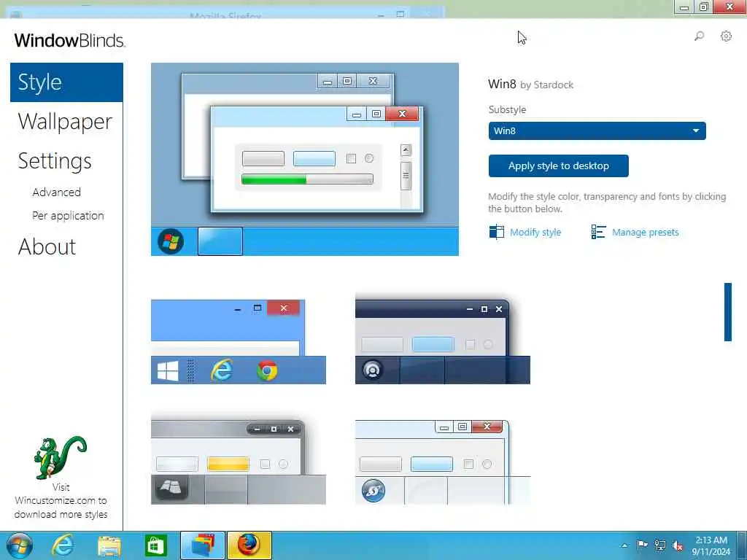Click the taskbar clock showing 2:13 AM

(711, 545)
